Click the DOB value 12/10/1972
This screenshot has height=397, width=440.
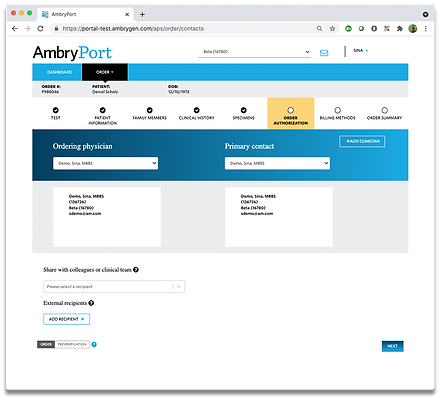(x=179, y=92)
